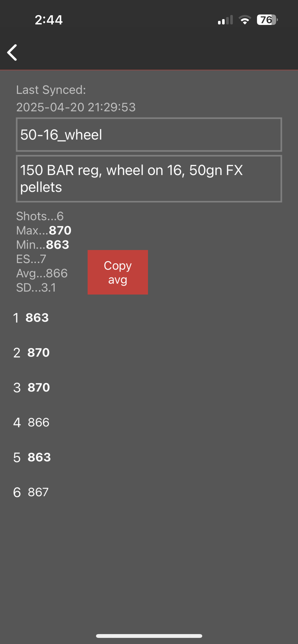
Task: Tap the battery indicator showing 76
Action: [267, 20]
